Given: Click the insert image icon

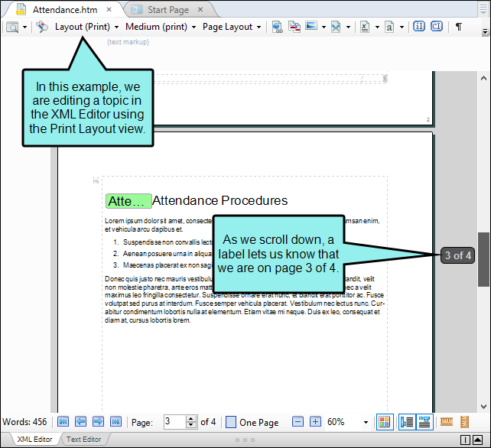Looking at the screenshot, I should click(x=311, y=26).
